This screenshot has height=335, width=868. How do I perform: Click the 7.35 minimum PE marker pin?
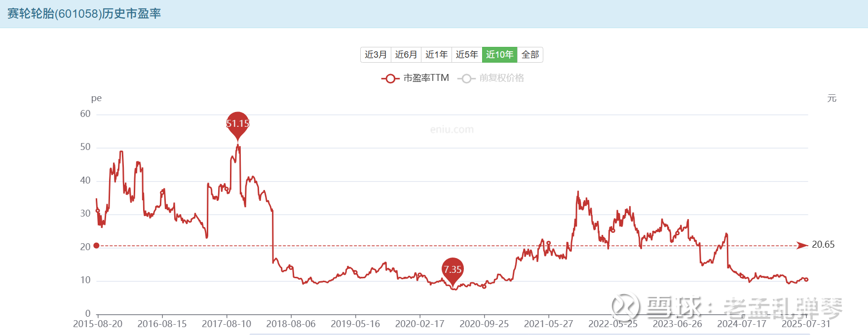pyautogui.click(x=453, y=271)
